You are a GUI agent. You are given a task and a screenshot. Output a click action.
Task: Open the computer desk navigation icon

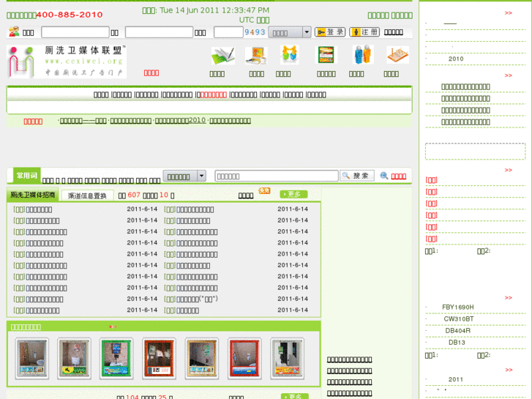(x=256, y=56)
